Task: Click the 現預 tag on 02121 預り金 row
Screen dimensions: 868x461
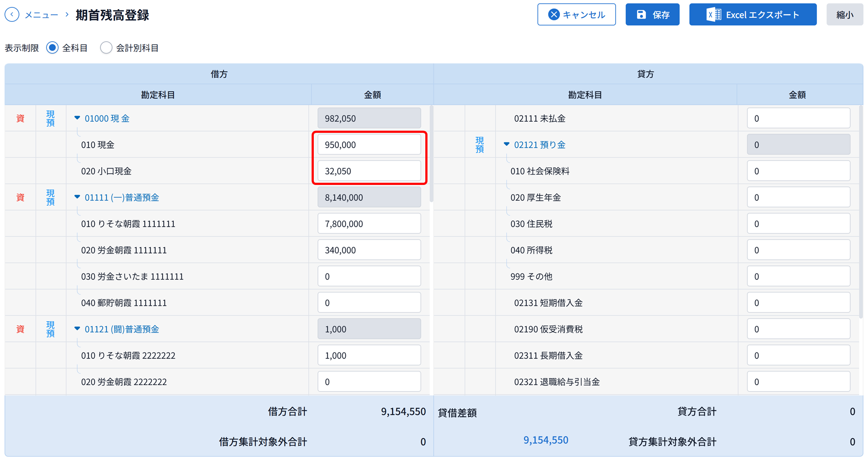Action: (480, 145)
